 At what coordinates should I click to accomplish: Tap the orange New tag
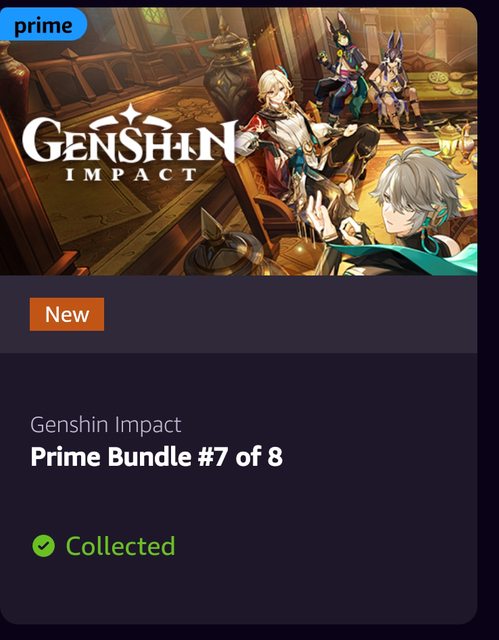[67, 314]
